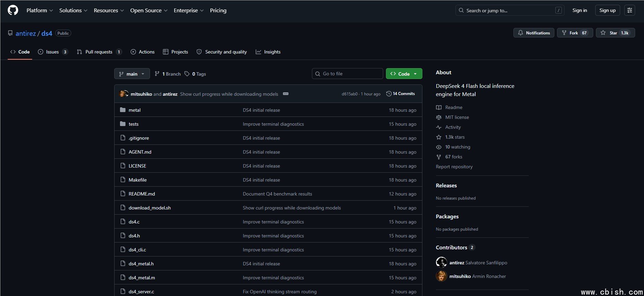Expand the commit message ellipsis
644x296 pixels.
286,94
